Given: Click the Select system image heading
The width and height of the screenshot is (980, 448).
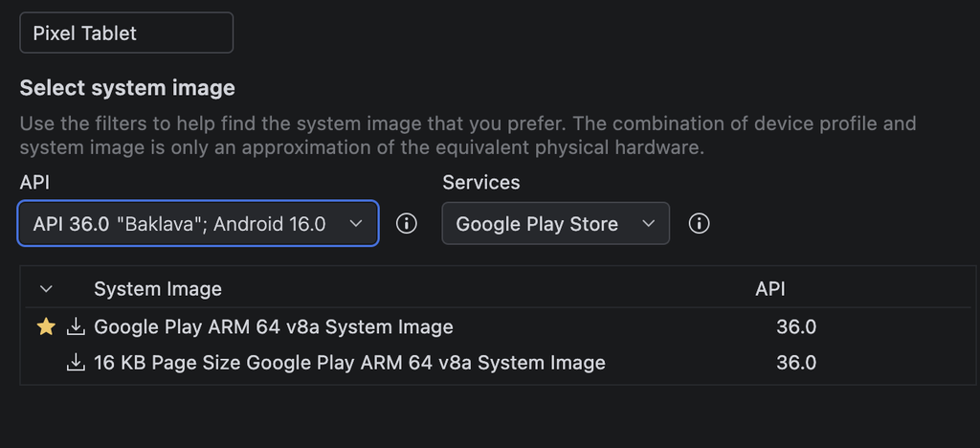Looking at the screenshot, I should pyautogui.click(x=127, y=87).
